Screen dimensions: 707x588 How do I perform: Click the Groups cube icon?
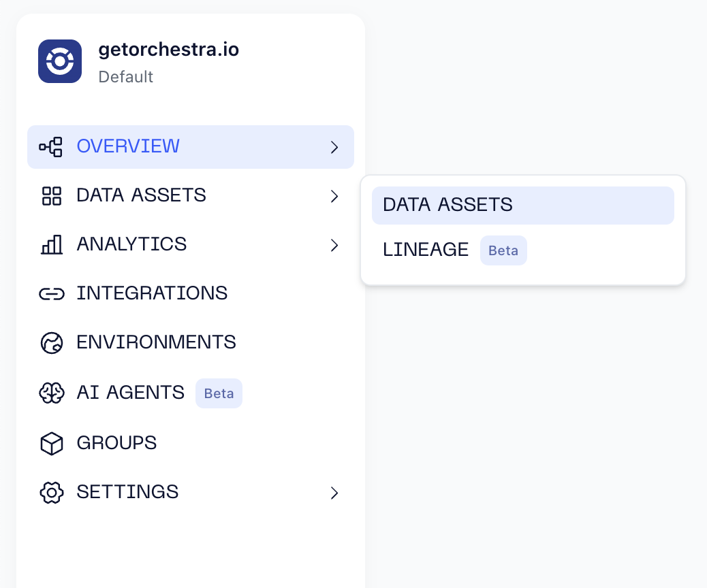(51, 443)
